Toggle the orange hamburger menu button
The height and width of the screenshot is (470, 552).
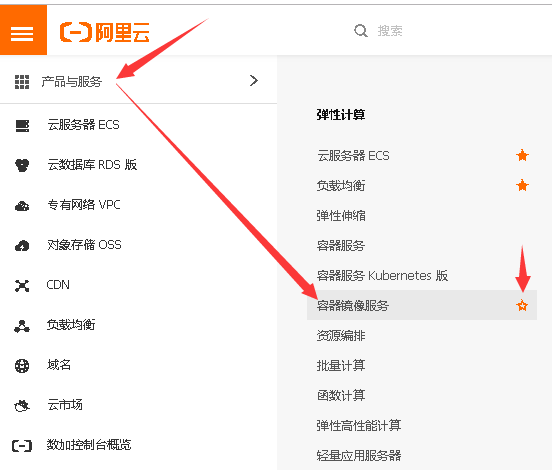(23, 30)
